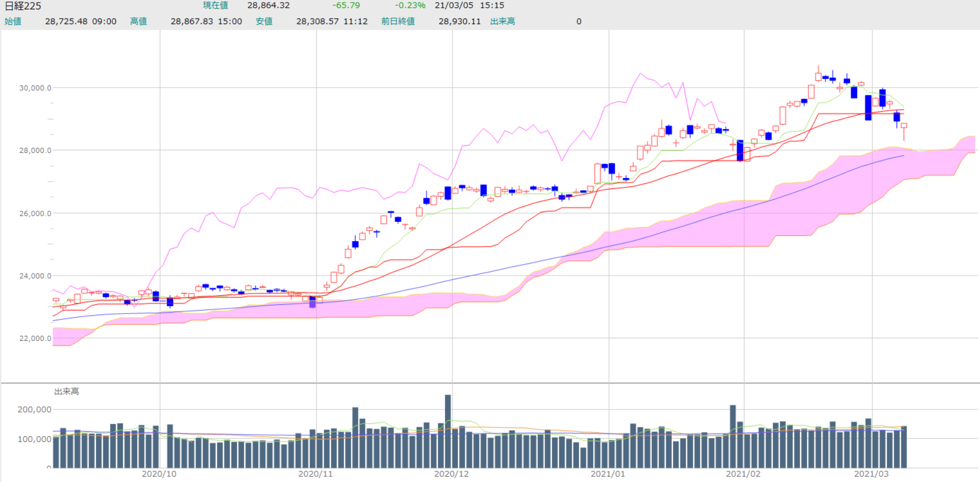Select the current value 28,864.32
Viewport: 980px width, 482px height.
[x=268, y=5]
